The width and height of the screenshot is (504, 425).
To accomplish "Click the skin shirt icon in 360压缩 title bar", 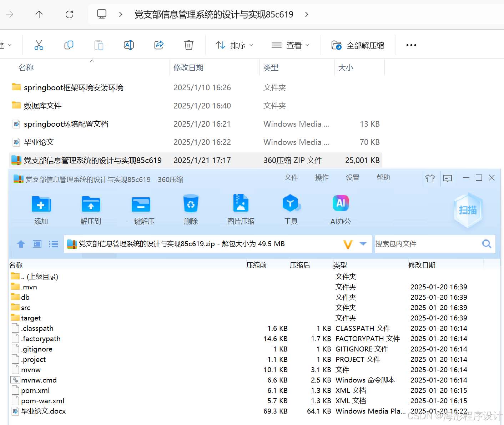I will [x=430, y=178].
